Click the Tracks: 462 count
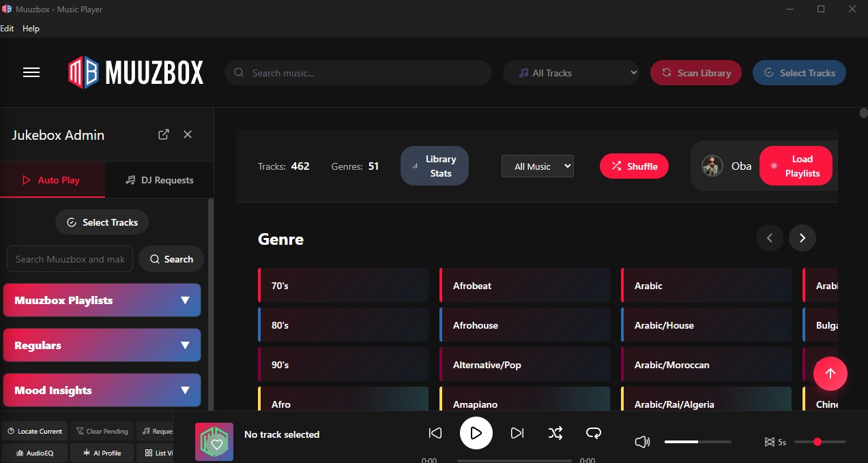868x463 pixels. coord(284,166)
